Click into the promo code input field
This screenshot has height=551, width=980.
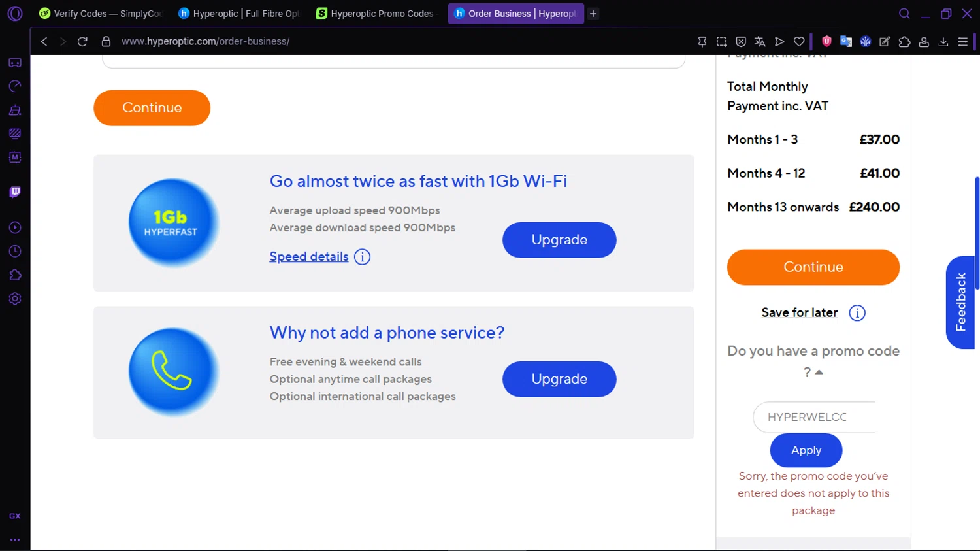pos(813,417)
